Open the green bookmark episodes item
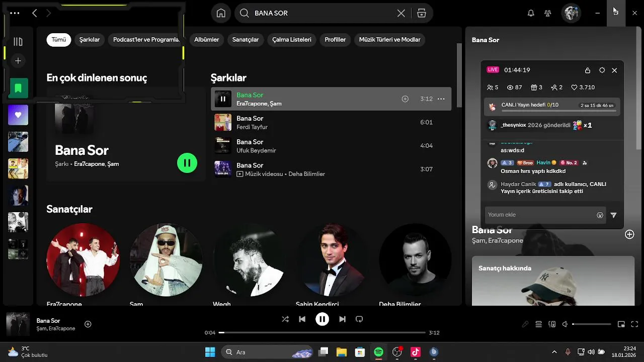This screenshot has height=362, width=644. (x=18, y=88)
